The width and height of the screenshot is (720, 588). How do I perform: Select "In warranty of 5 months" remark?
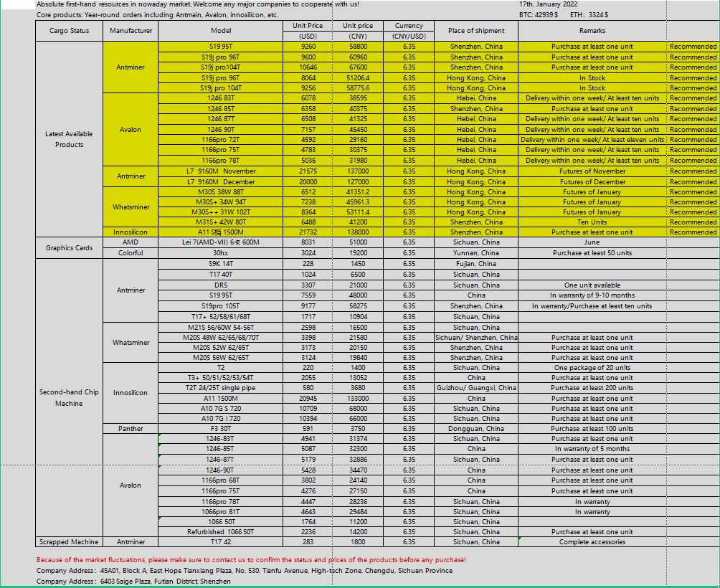pos(592,449)
